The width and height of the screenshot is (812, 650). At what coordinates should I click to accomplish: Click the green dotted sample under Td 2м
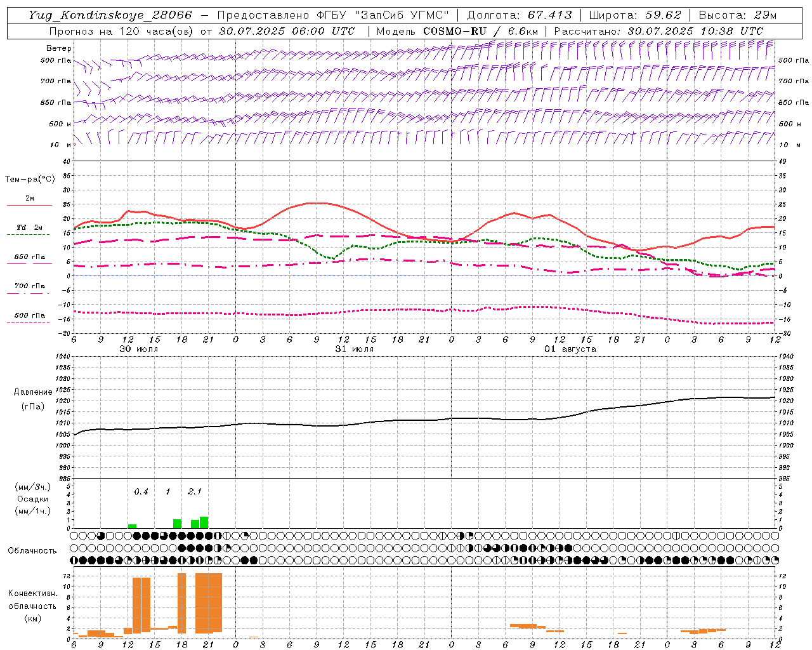pos(28,235)
